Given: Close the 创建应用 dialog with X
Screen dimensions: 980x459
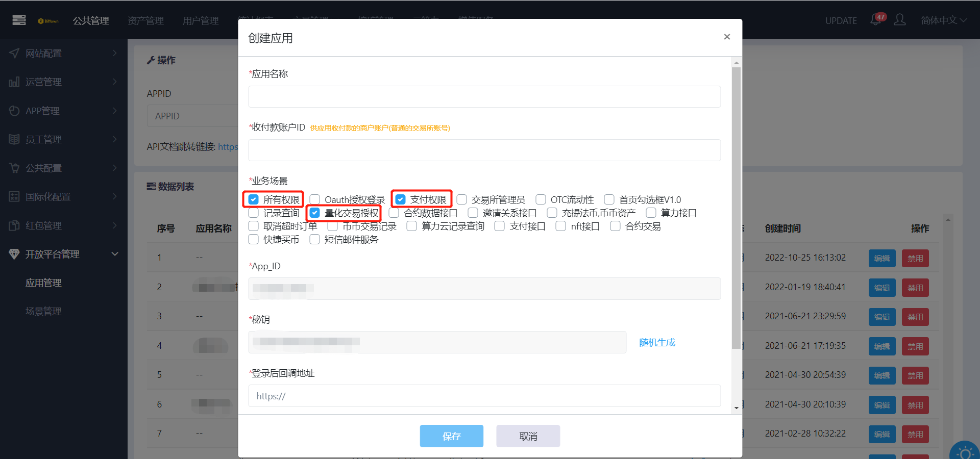Looking at the screenshot, I should [x=727, y=37].
